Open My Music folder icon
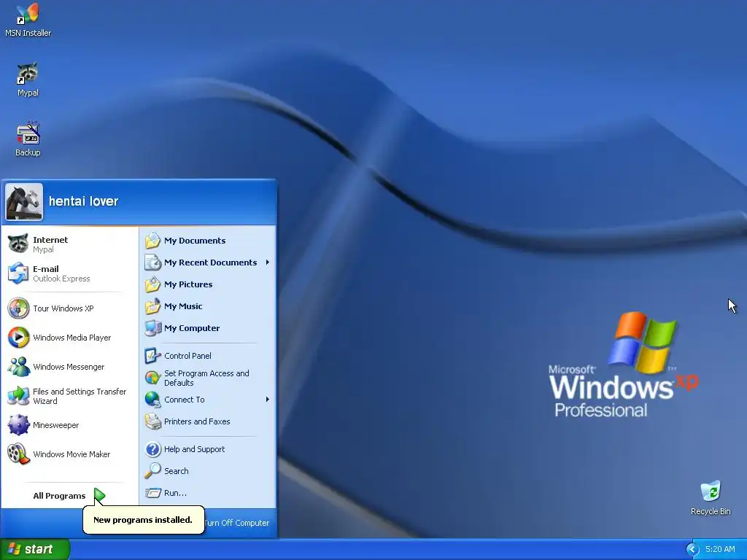 point(152,306)
